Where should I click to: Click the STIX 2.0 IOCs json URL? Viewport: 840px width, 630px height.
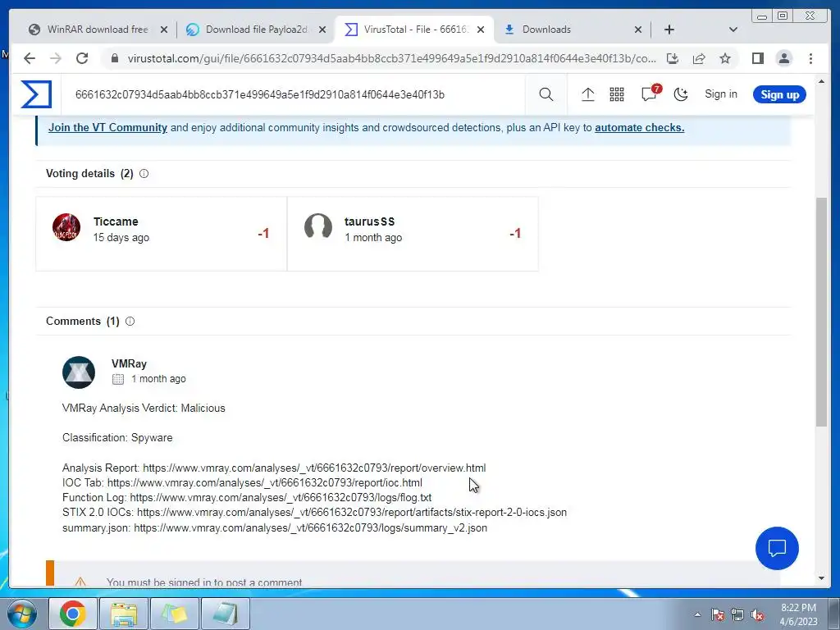(x=352, y=512)
